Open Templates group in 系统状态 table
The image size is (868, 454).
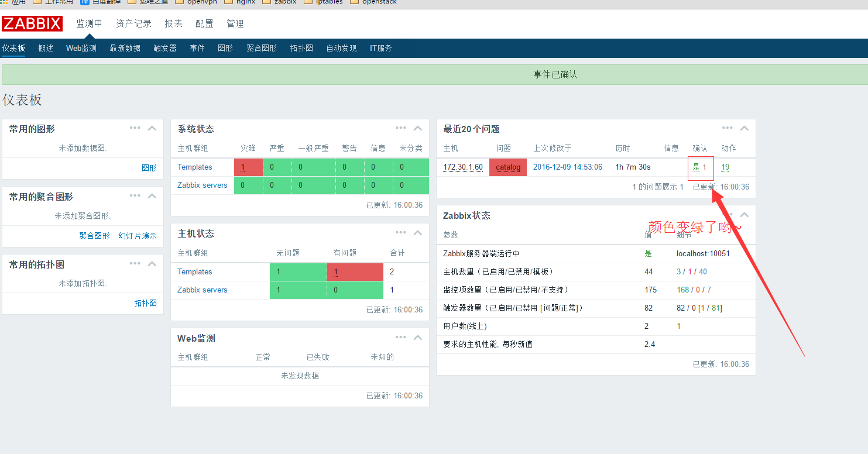[x=195, y=167]
